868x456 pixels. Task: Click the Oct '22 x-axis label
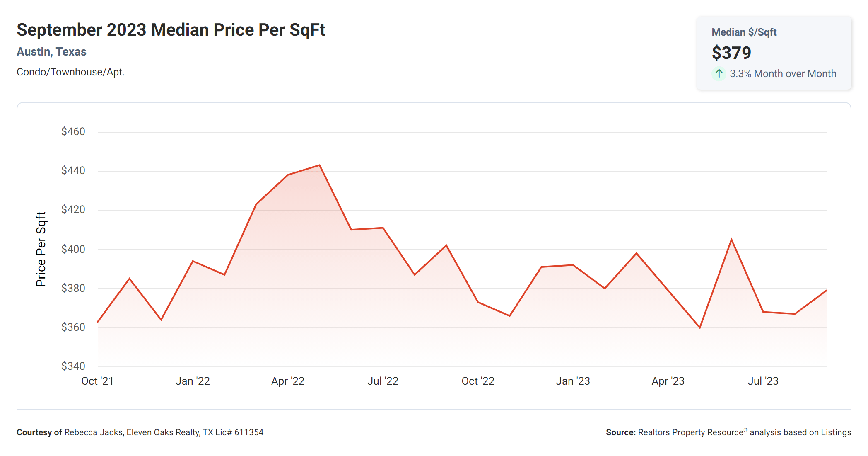(x=478, y=381)
